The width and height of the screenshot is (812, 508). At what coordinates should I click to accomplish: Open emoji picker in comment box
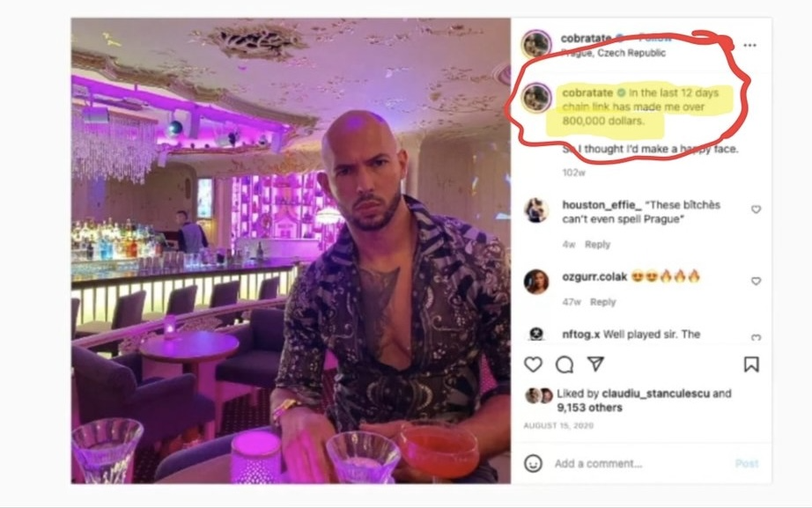[x=534, y=463]
